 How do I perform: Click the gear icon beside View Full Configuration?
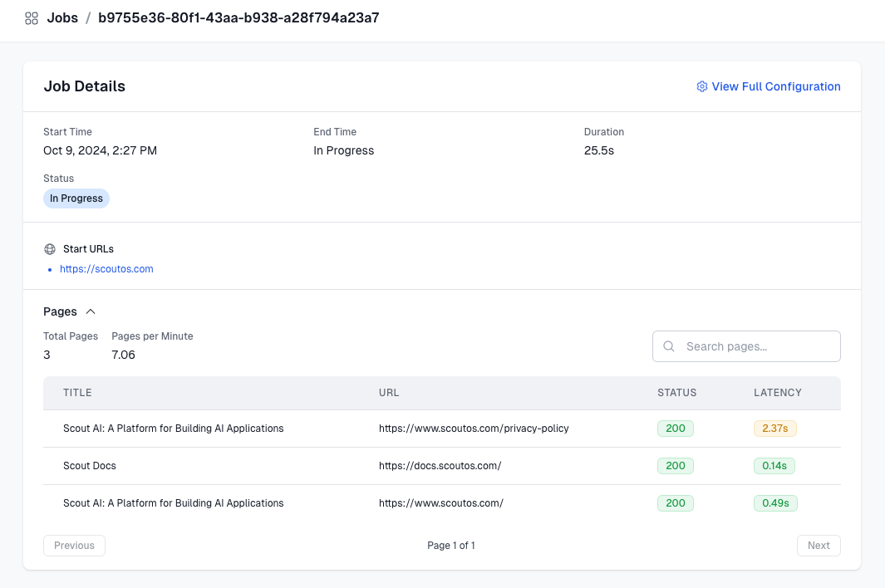pos(701,86)
